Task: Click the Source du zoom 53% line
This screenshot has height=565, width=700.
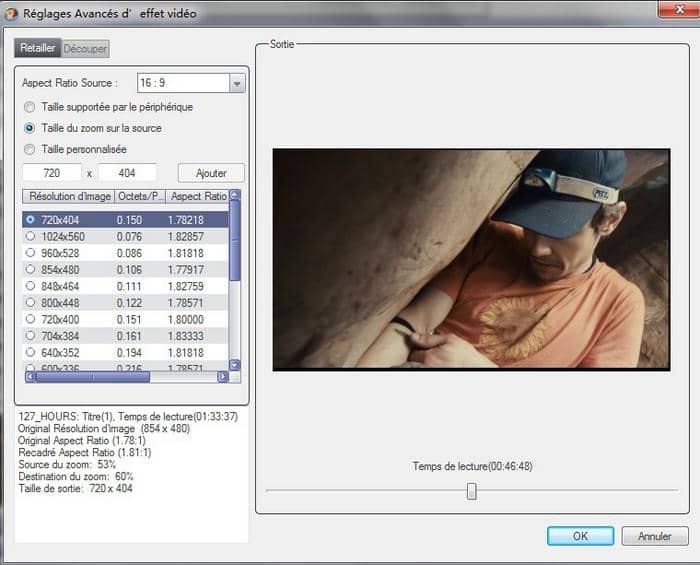Action: pos(67,465)
